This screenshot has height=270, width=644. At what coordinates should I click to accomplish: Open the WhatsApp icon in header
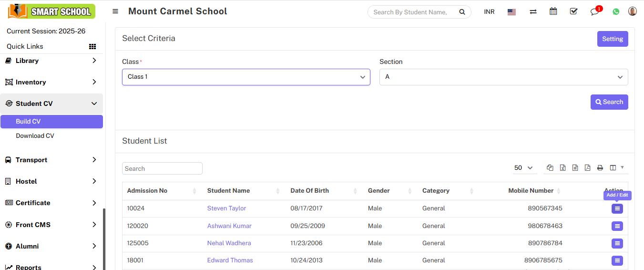pyautogui.click(x=616, y=12)
